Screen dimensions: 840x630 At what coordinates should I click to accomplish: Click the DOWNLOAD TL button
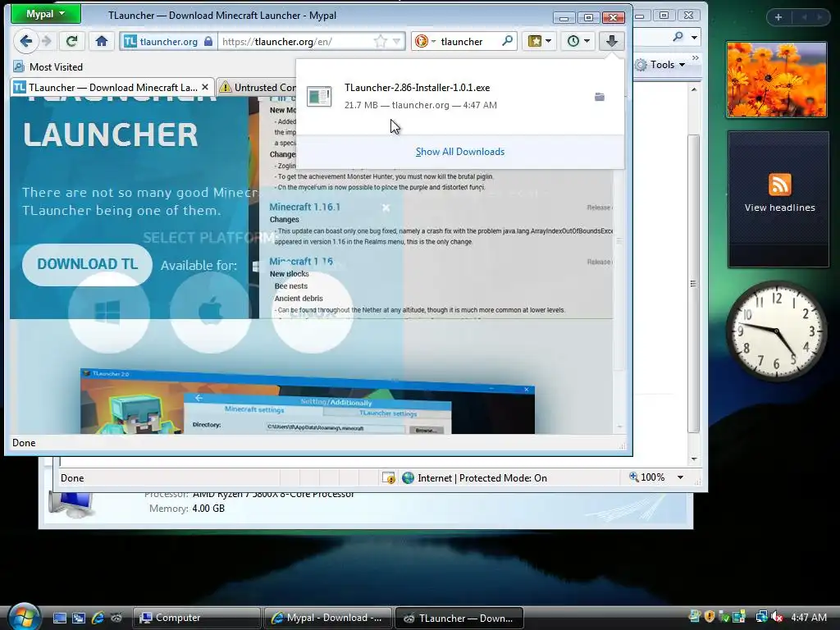coord(87,264)
